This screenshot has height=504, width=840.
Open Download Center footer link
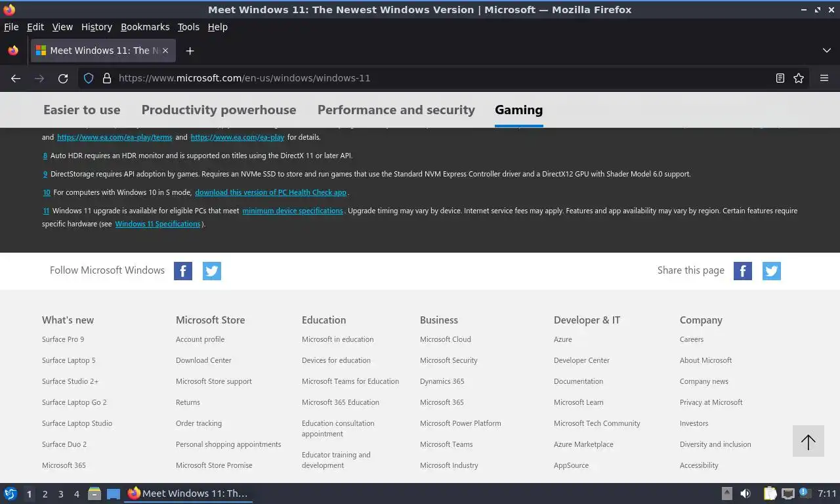tap(203, 360)
